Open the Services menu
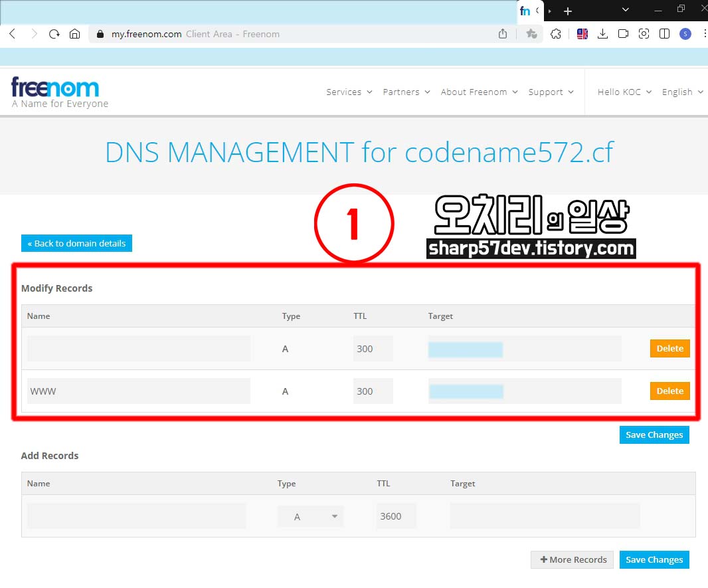 pyautogui.click(x=349, y=92)
